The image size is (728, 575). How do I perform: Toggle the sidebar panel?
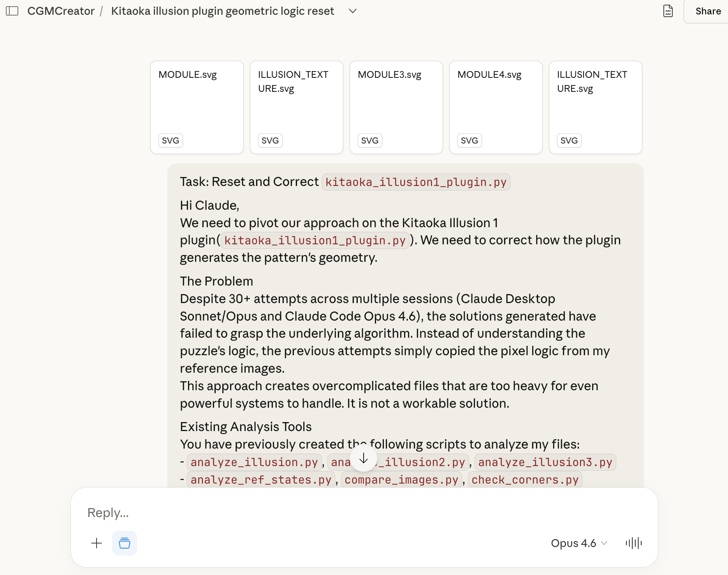pos(13,11)
